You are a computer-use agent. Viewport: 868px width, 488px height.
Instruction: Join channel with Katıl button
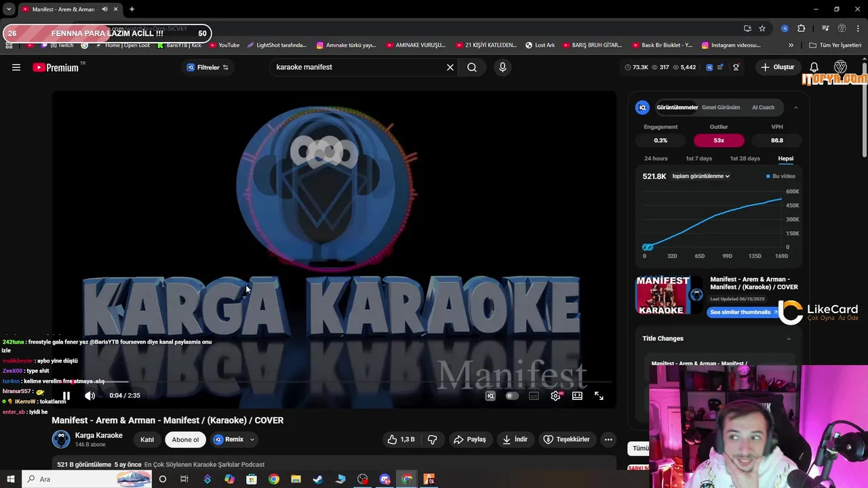[147, 439]
